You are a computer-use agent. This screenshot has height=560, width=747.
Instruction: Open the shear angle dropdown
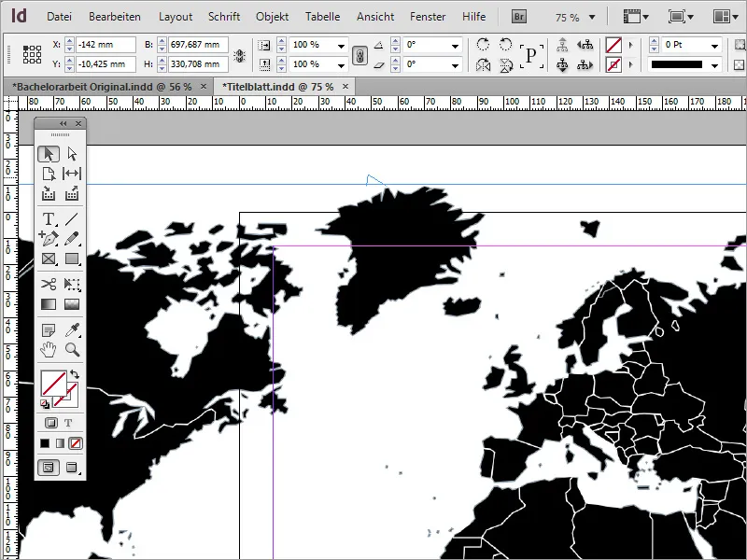(x=456, y=65)
